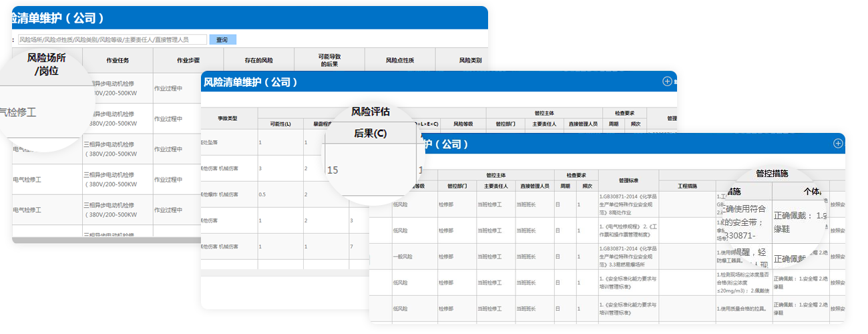This screenshot has width=868, height=334.
Task: Click the 作业任务 column header
Action: click(118, 60)
